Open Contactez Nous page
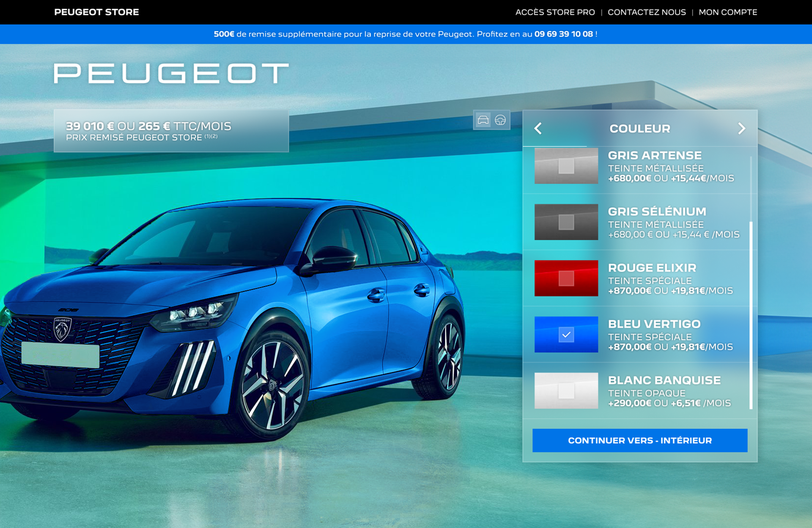Viewport: 812px width, 528px height. tap(646, 12)
